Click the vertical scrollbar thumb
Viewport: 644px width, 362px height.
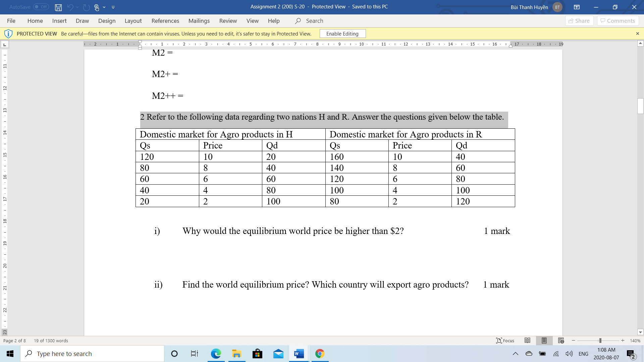click(x=640, y=106)
